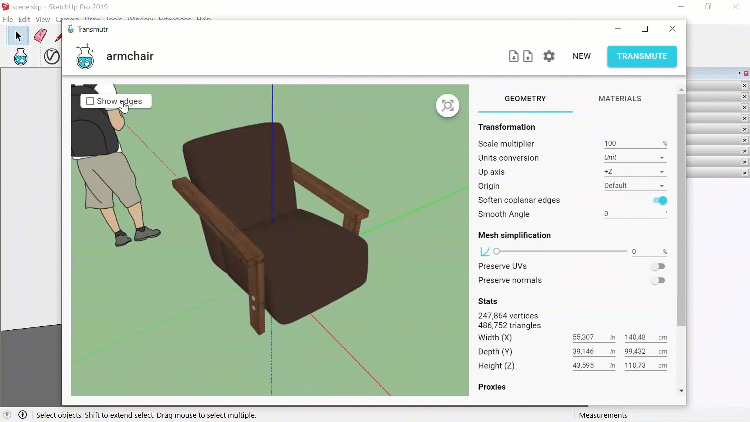
Task: Click the 'Mesh simplification' heading
Action: coord(514,235)
